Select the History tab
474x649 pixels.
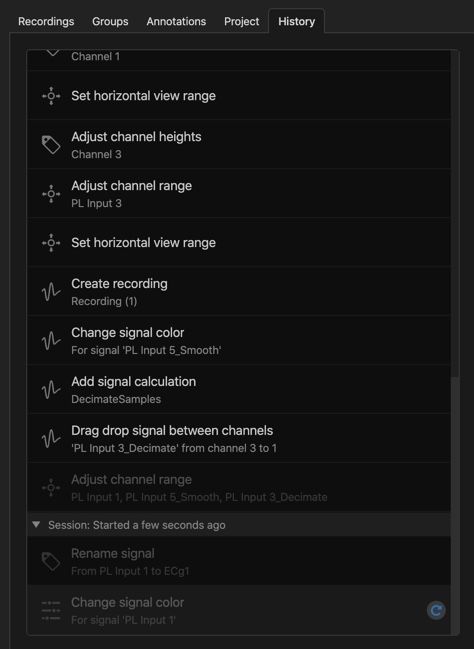coord(296,22)
